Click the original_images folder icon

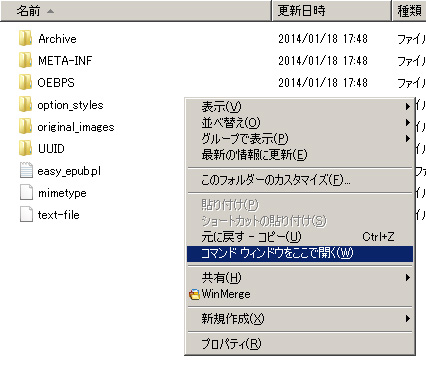click(x=25, y=127)
